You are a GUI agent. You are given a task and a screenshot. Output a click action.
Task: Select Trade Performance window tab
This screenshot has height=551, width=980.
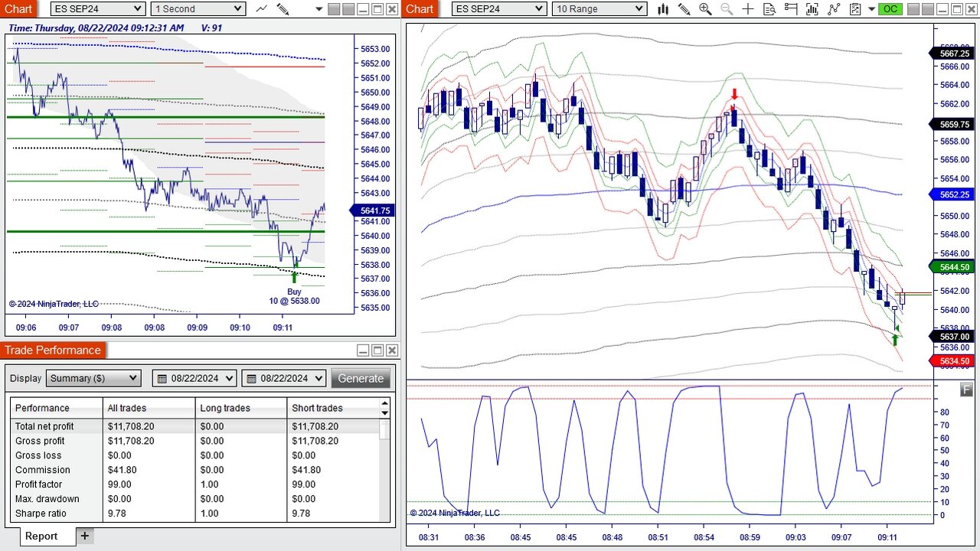coord(53,350)
